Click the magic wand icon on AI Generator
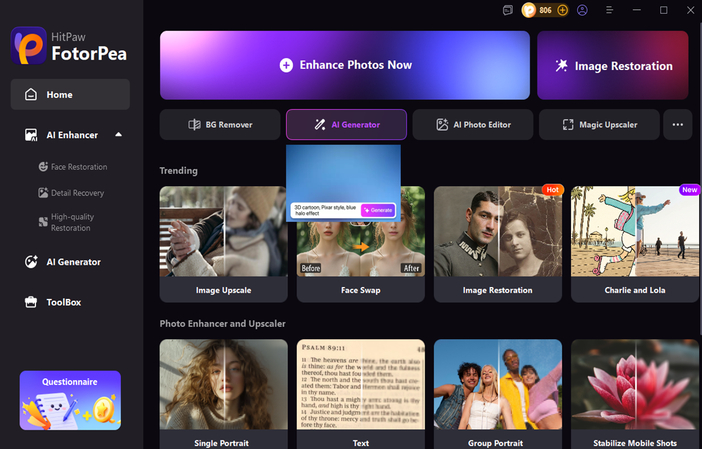The height and width of the screenshot is (449, 702). point(320,124)
